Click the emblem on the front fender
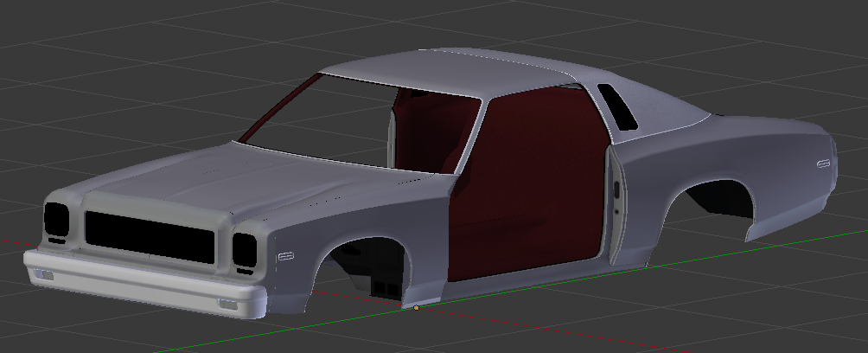 pyautogui.click(x=285, y=257)
